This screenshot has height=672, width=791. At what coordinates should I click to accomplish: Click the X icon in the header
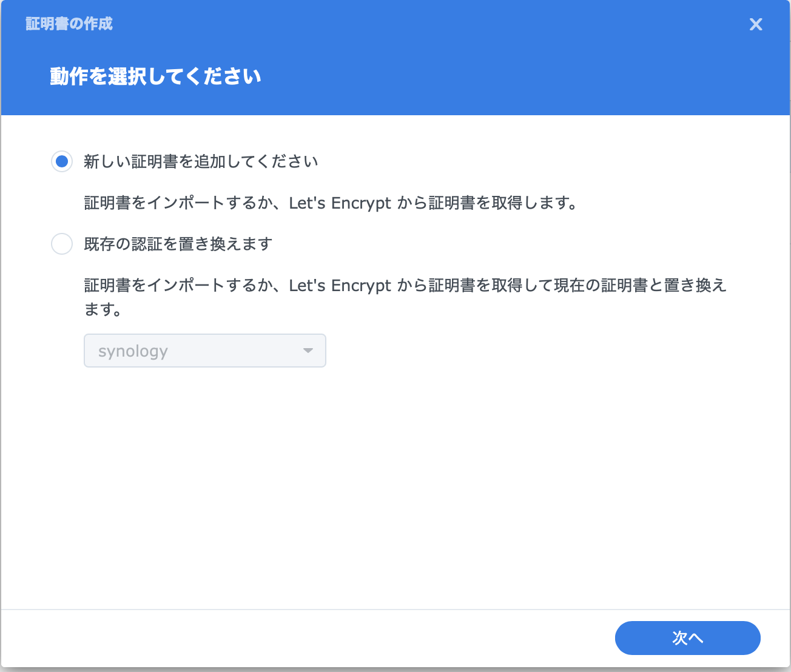[756, 24]
